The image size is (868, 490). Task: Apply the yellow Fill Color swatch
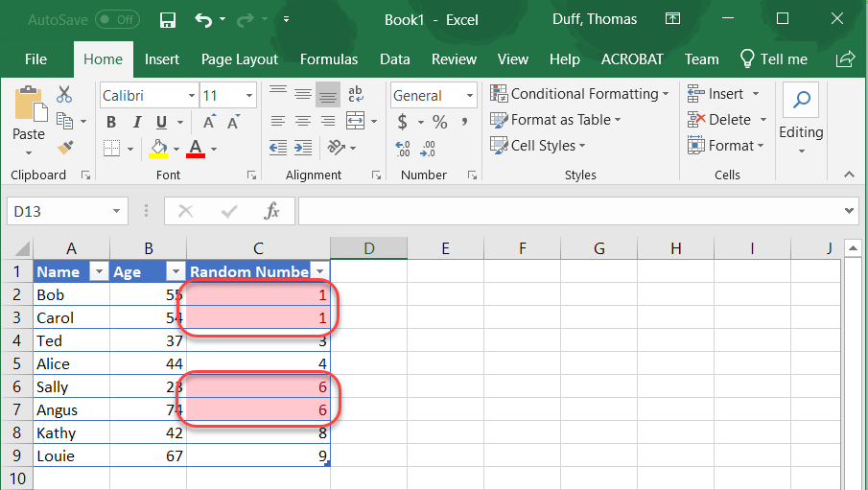(159, 148)
